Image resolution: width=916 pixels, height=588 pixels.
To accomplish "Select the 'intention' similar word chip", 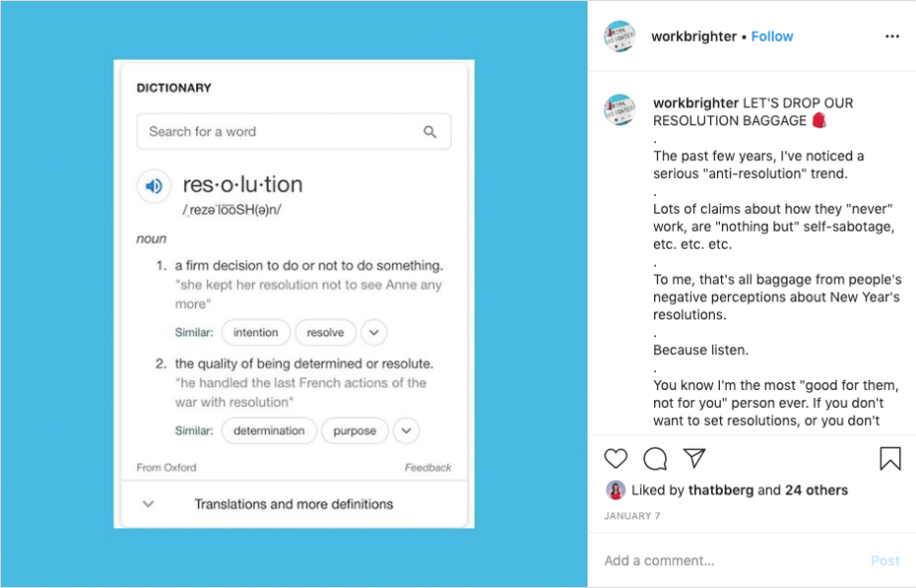I will 256,332.
